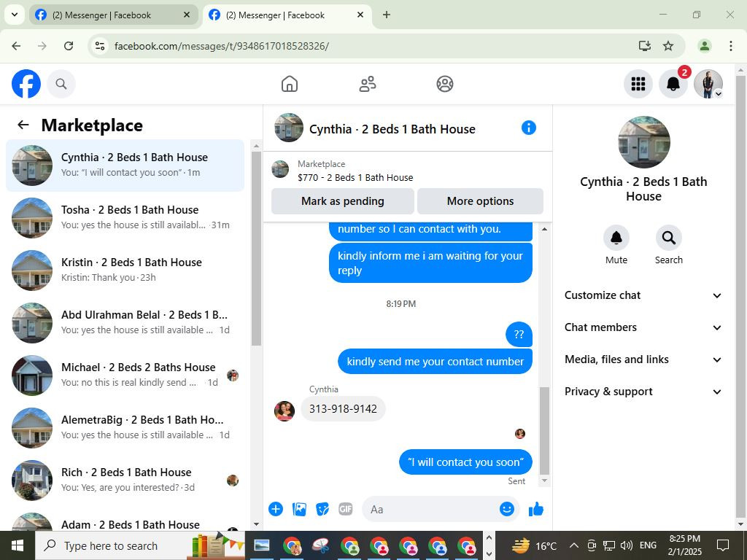Open a new browser tab
The image size is (747, 560).
pos(387,15)
